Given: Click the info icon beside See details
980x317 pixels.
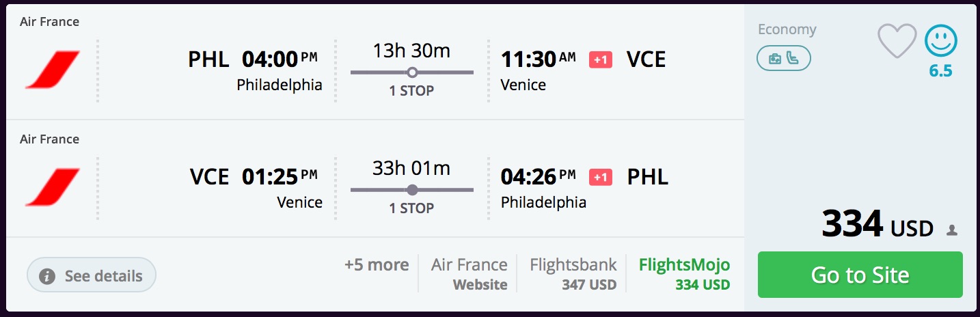Looking at the screenshot, I should pyautogui.click(x=47, y=277).
